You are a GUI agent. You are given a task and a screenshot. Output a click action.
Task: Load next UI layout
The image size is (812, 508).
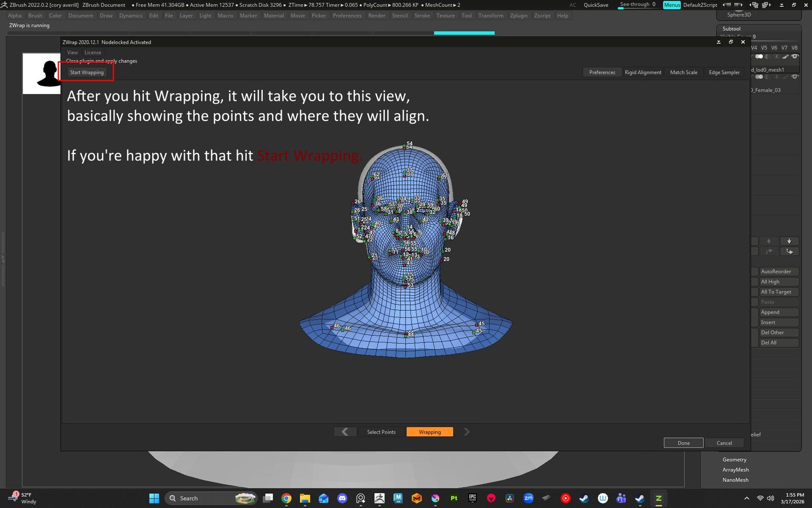(766, 5)
